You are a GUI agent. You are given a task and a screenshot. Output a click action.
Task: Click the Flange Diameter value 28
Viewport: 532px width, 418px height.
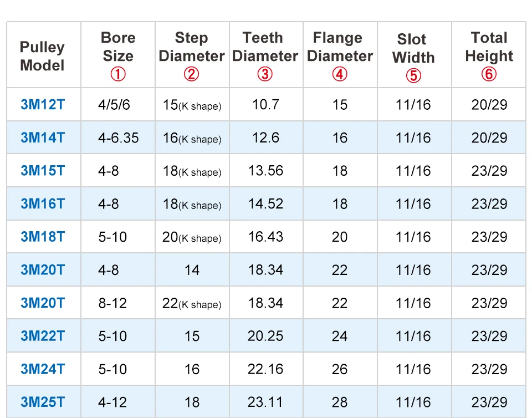(340, 402)
